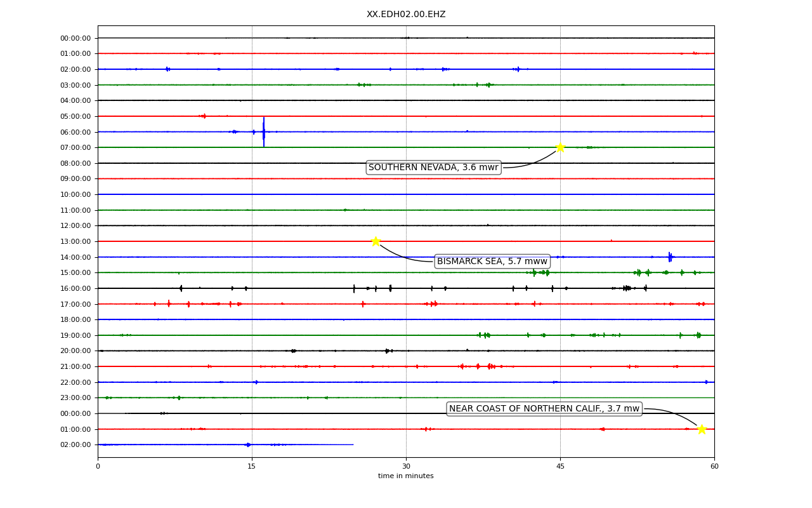This screenshot has width=812, height=508.
Task: Click the 07:00:00 y-axis time label
Action: pos(75,147)
